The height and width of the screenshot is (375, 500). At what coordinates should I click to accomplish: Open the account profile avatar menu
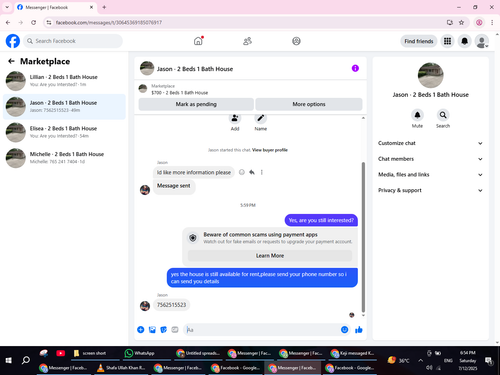pos(482,41)
